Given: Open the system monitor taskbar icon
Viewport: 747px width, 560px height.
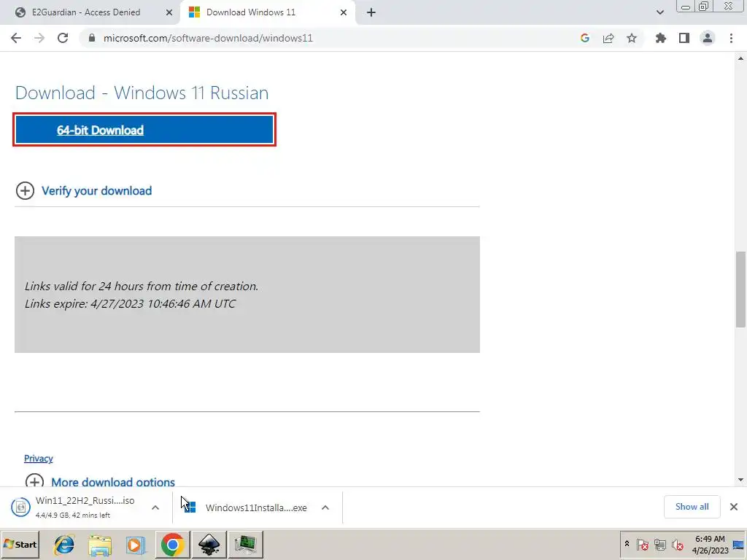Looking at the screenshot, I should (245, 544).
